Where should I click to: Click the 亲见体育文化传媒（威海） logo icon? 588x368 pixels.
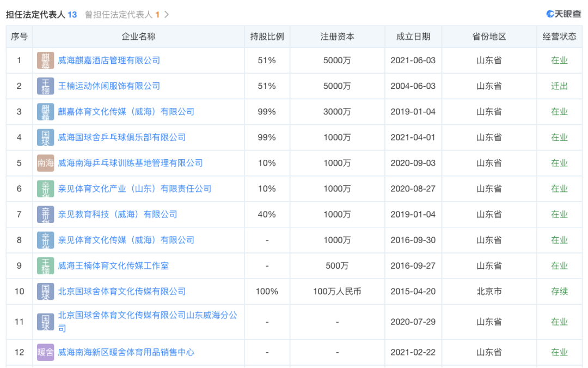(45, 240)
